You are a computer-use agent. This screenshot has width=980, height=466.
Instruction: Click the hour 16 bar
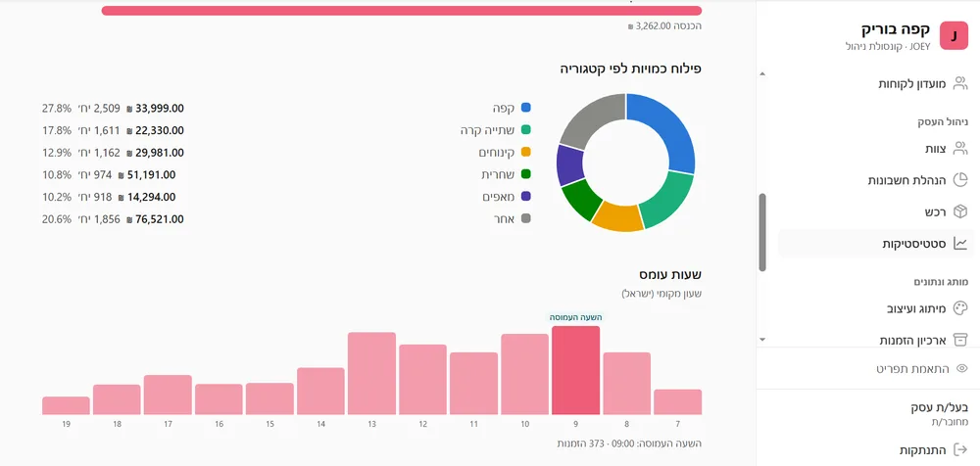219,399
